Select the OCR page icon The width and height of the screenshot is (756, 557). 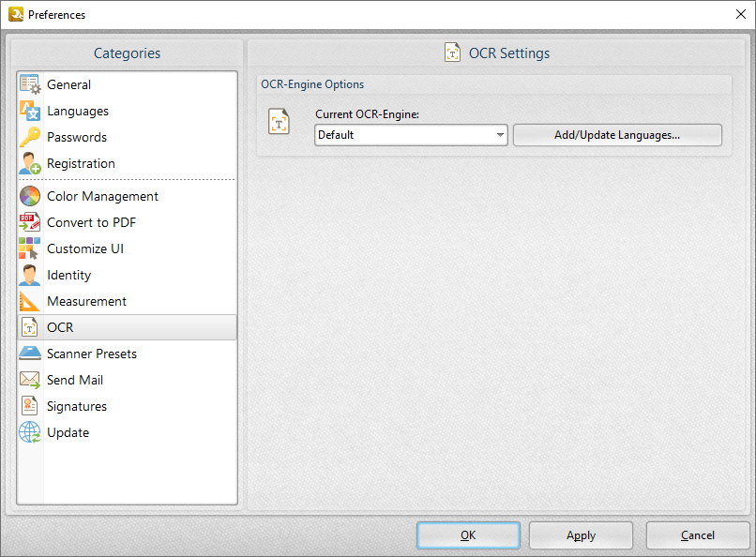pos(30,327)
